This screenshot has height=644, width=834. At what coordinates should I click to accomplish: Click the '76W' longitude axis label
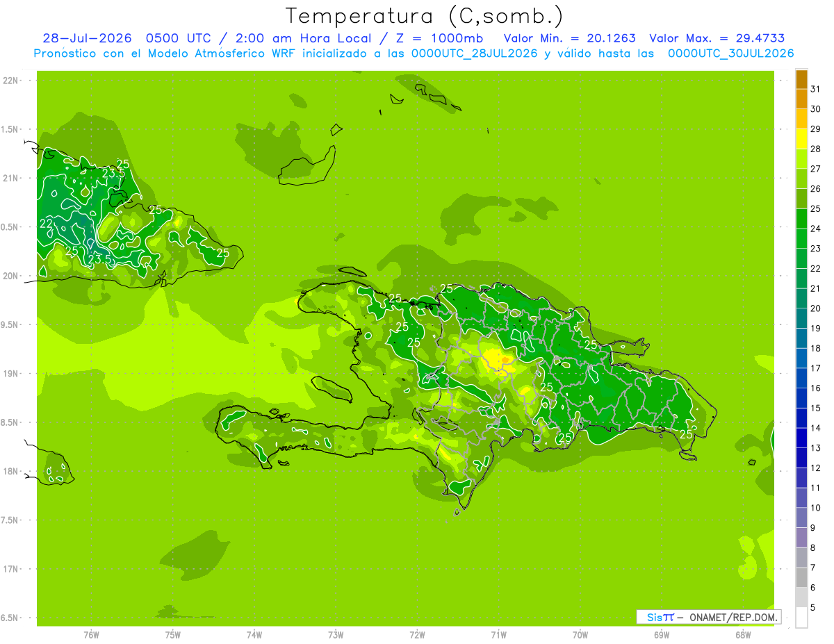click(x=91, y=634)
